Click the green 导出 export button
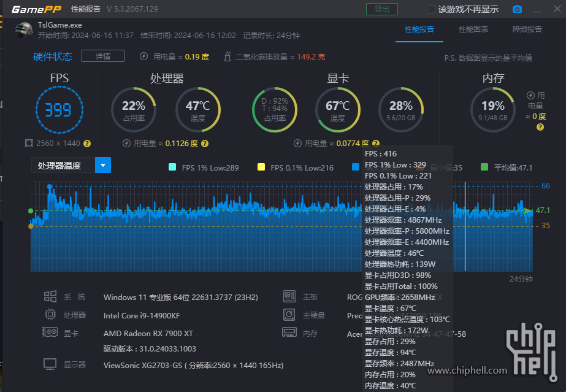The width and height of the screenshot is (566, 392). point(382,9)
